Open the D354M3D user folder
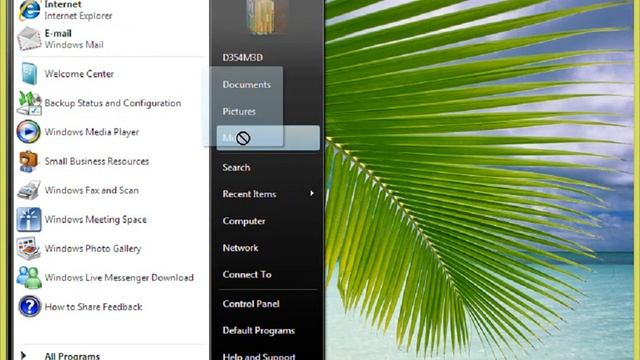The height and width of the screenshot is (360, 640). [x=242, y=58]
